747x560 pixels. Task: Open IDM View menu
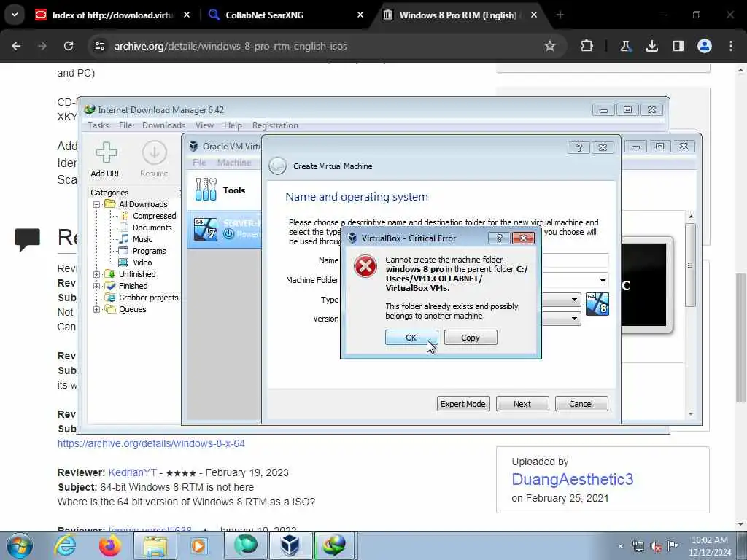pyautogui.click(x=204, y=125)
